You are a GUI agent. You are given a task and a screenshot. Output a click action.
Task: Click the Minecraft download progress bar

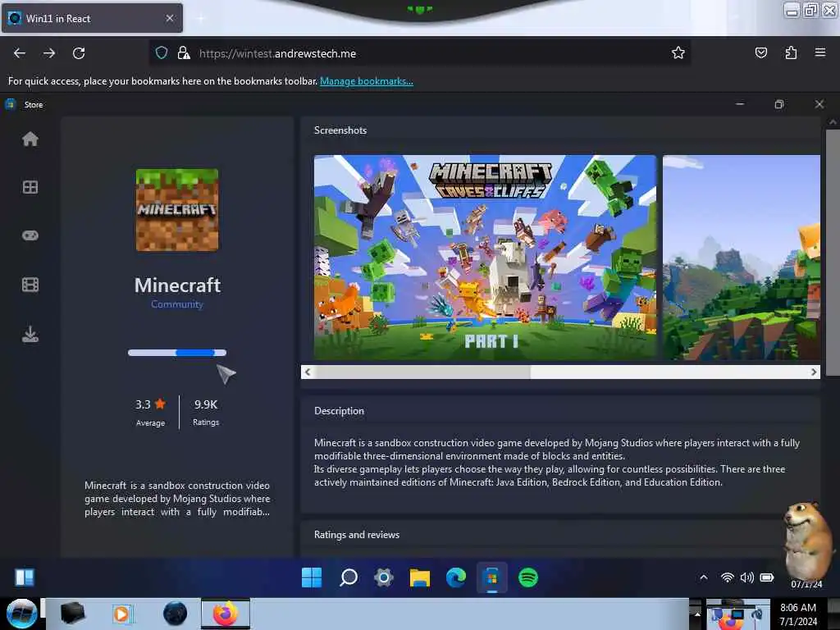177,353
